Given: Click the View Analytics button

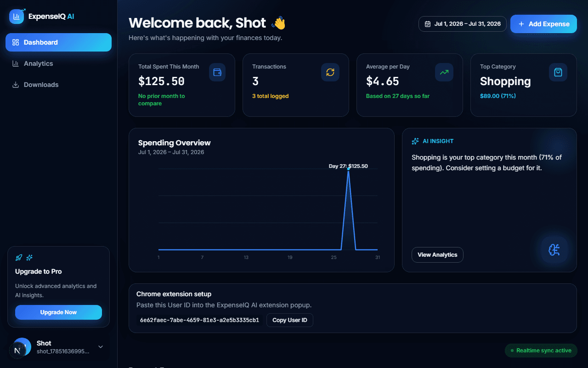Looking at the screenshot, I should (x=437, y=255).
